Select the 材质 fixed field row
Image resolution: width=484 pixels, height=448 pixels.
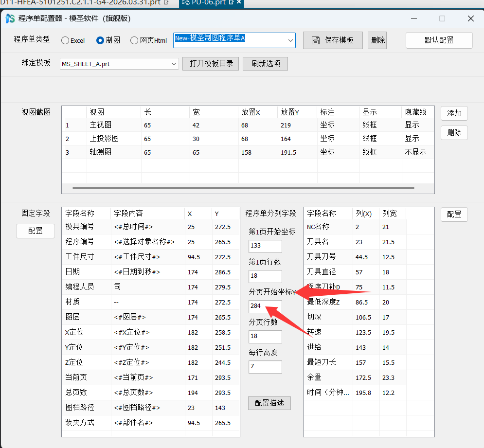tap(151, 302)
